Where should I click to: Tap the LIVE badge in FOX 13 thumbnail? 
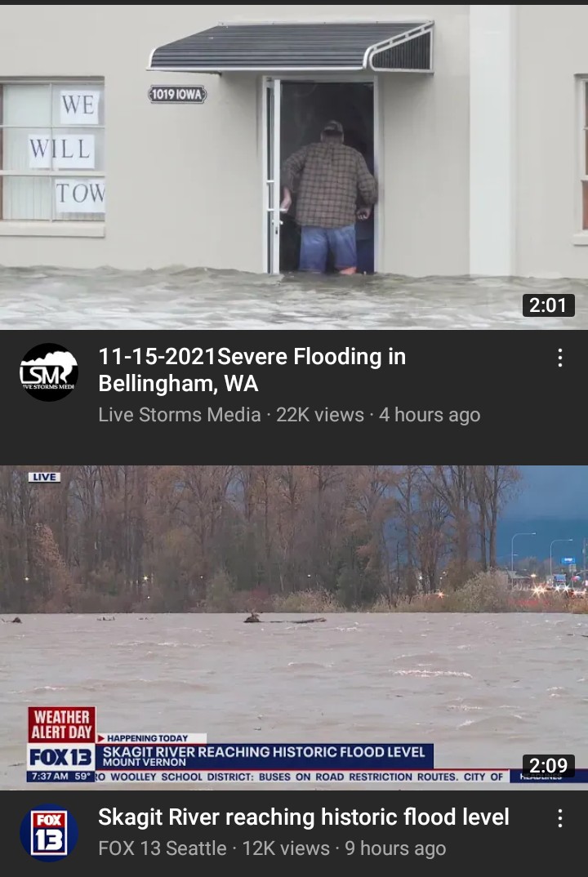coord(44,477)
